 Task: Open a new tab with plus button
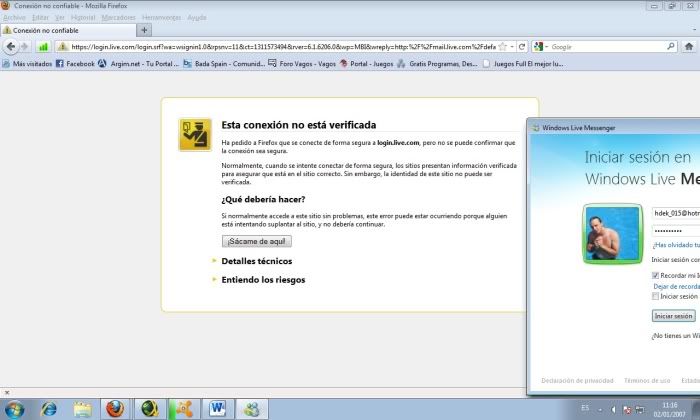144,30
